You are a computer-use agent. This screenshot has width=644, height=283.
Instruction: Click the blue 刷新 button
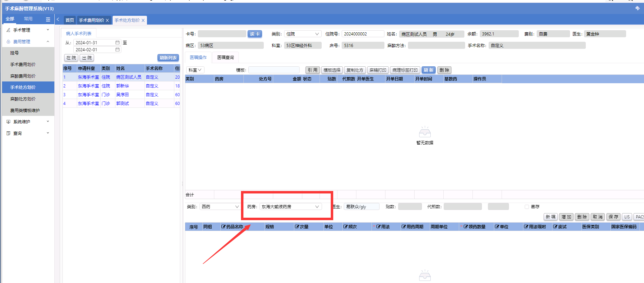point(429,70)
